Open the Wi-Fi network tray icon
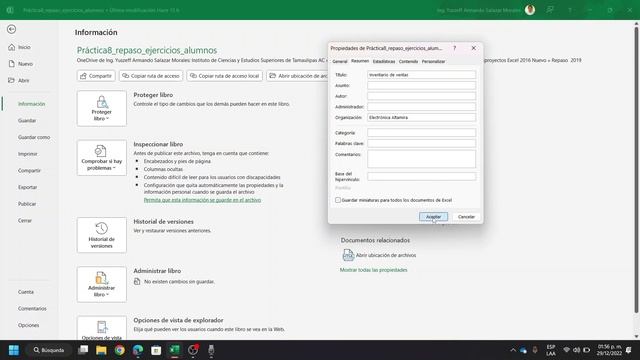 pyautogui.click(x=566, y=350)
